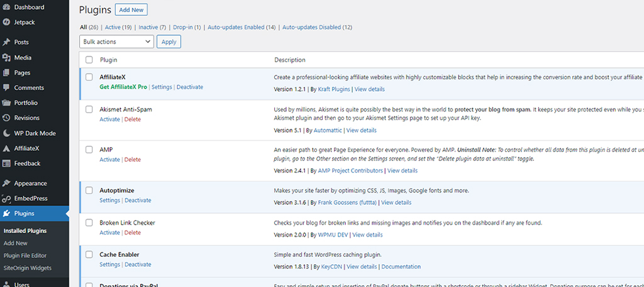Activate Akismet Anti-Spam plugin
Image resolution: width=644 pixels, height=287 pixels.
(x=109, y=119)
